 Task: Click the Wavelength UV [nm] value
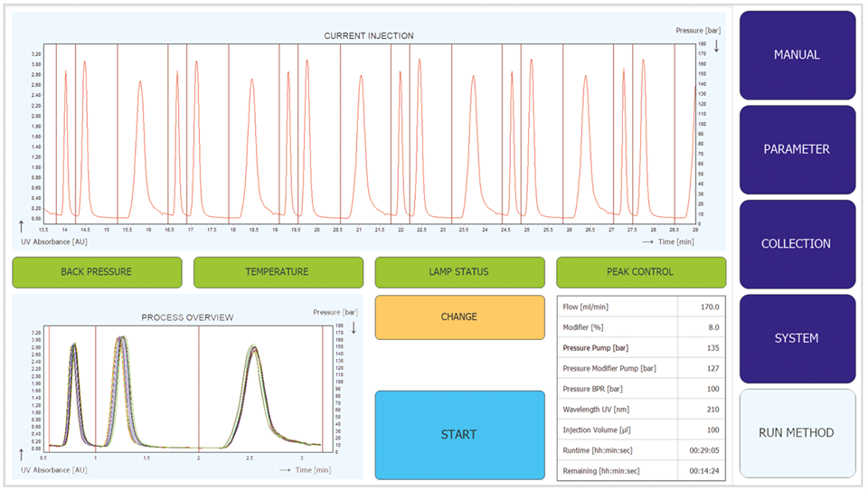pos(702,410)
